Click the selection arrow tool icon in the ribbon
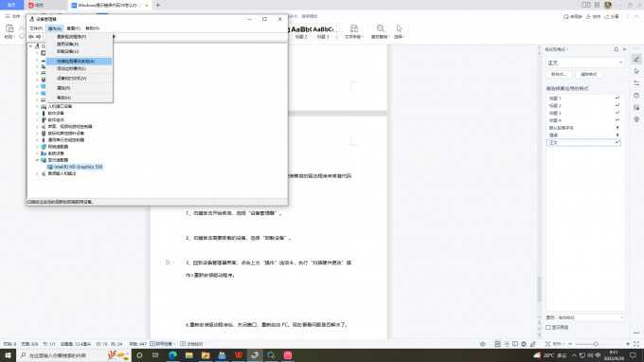The height and width of the screenshot is (362, 644). 400,28
